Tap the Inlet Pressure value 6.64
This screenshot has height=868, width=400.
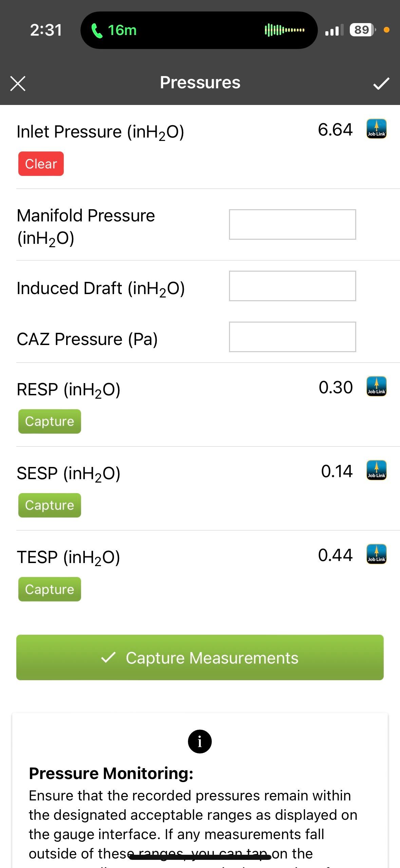335,130
